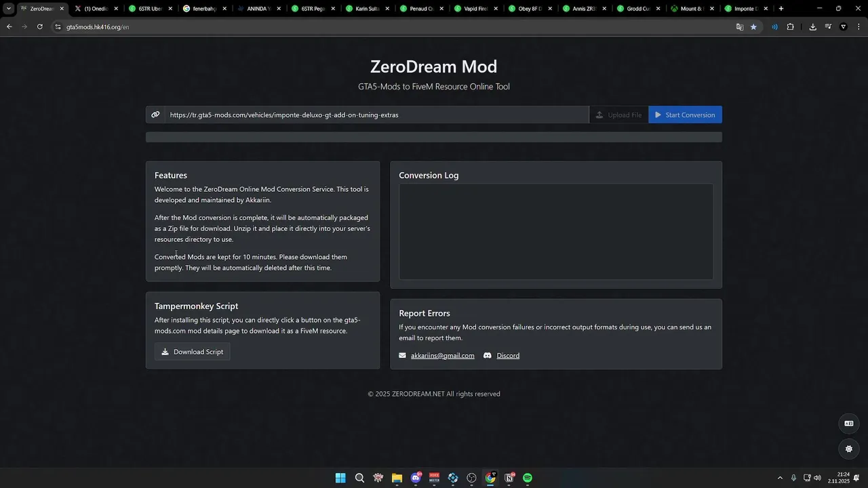The width and height of the screenshot is (868, 488).
Task: Click the envelope icon beside the email
Action: (x=403, y=356)
